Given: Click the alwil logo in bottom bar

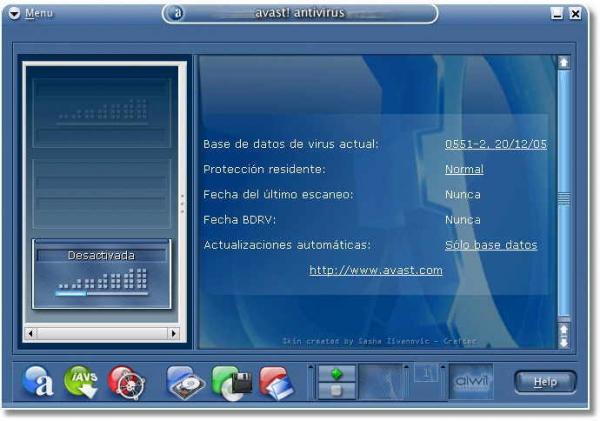Looking at the screenshot, I should [471, 382].
